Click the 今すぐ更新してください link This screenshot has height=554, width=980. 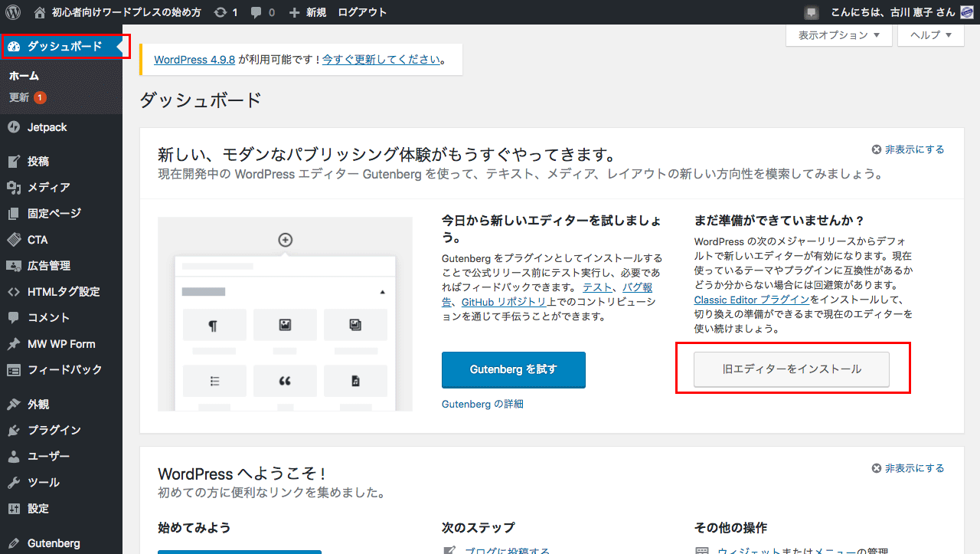click(381, 59)
